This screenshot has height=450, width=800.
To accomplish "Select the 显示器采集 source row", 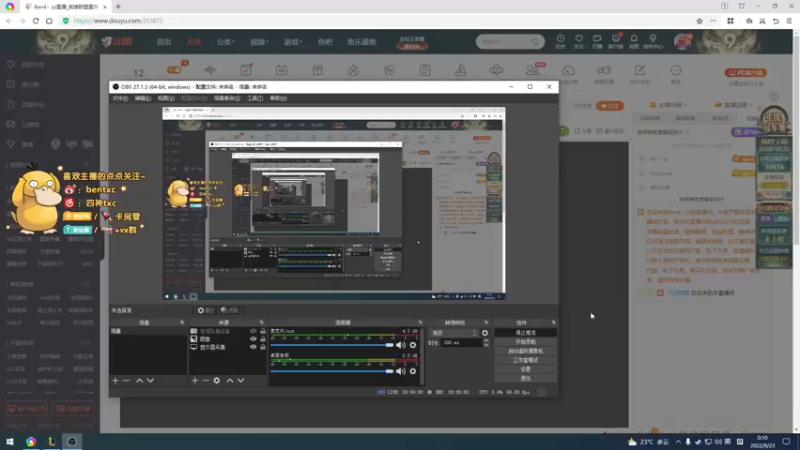I will [x=228, y=347].
